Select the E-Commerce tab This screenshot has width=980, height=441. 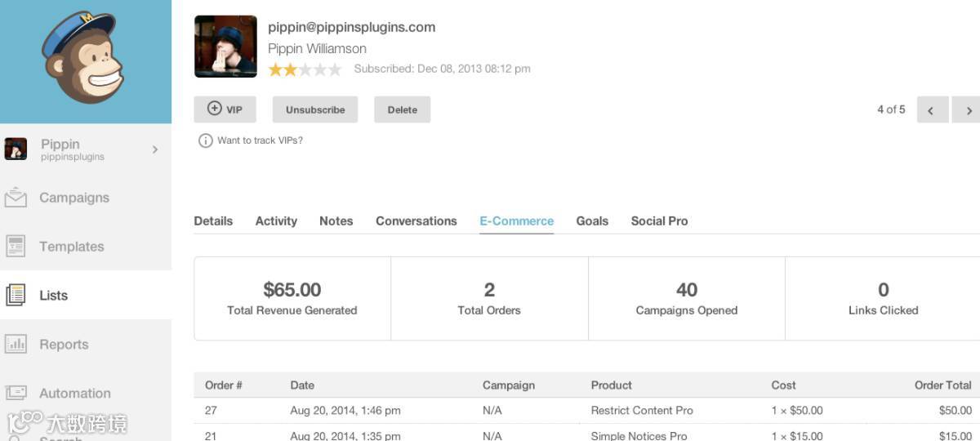[517, 221]
